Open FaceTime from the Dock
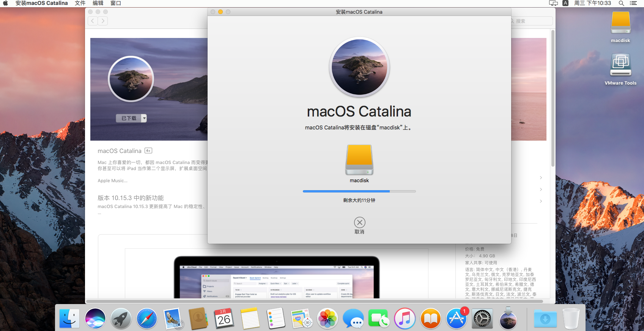This screenshot has height=331, width=644. click(x=379, y=318)
